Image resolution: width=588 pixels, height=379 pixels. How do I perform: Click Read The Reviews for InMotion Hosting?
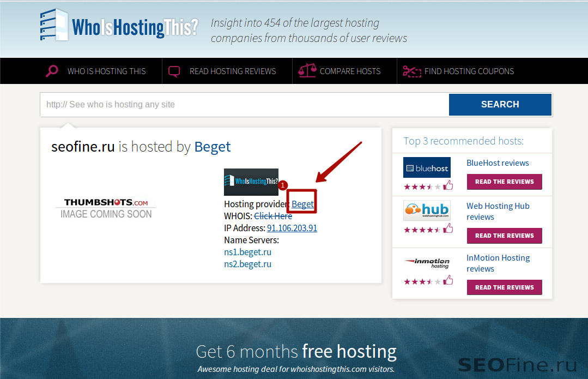(505, 287)
